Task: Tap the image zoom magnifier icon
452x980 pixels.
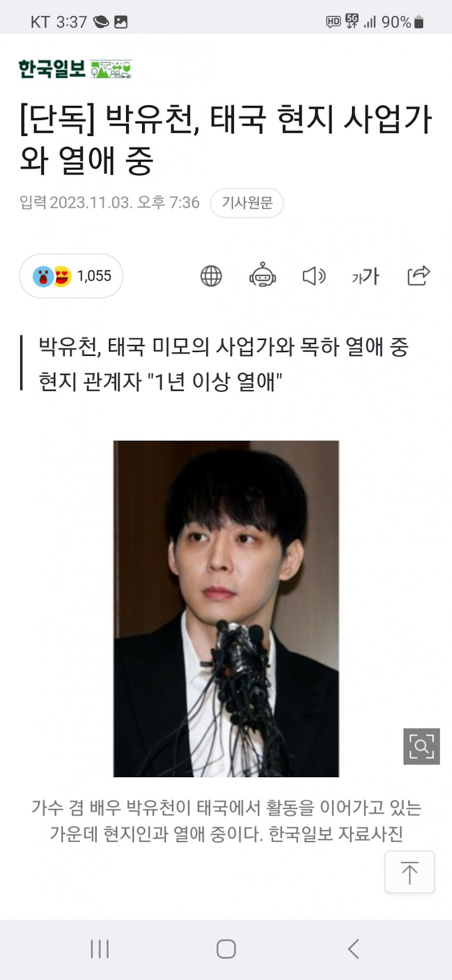Action: [421, 747]
